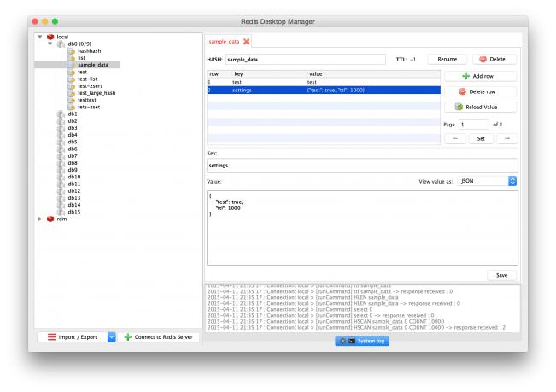Open the Import / Export dropdown arrow
Screen dimensions: 556x392
click(x=112, y=337)
